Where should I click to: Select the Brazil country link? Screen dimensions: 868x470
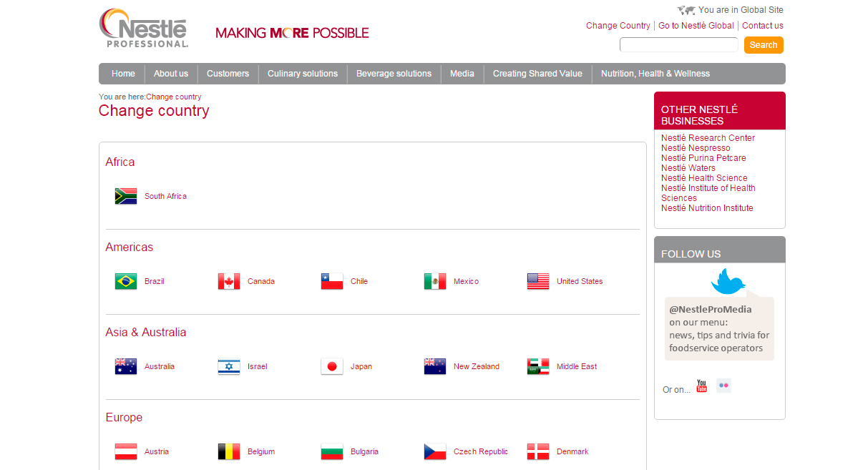[x=154, y=281]
